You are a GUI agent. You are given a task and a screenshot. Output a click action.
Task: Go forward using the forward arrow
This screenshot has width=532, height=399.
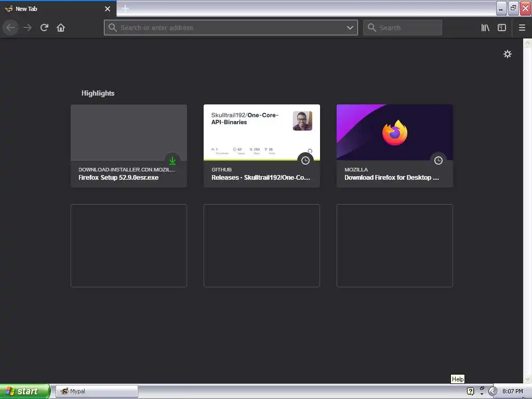(28, 28)
